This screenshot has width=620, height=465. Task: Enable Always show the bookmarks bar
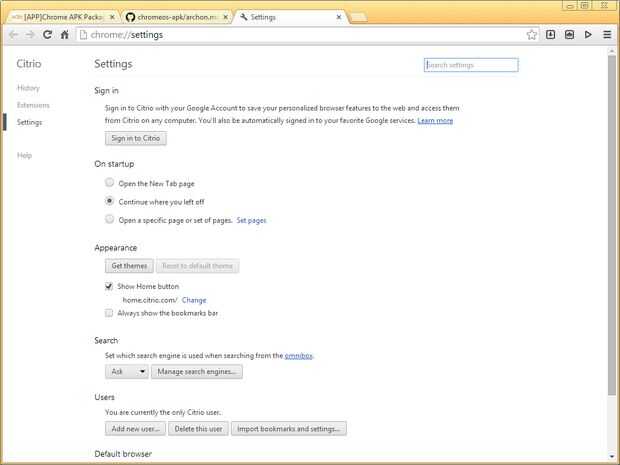tap(109, 313)
